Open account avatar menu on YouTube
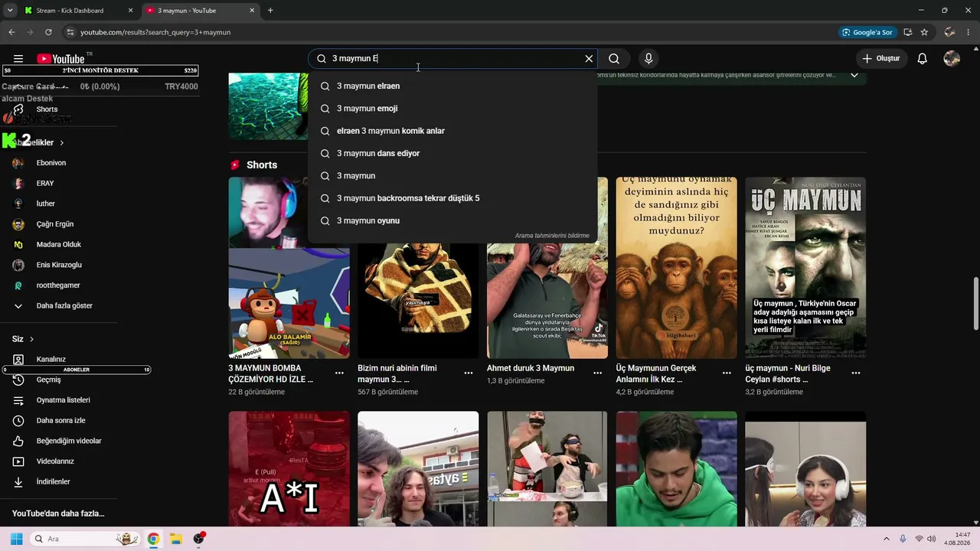 952,59
